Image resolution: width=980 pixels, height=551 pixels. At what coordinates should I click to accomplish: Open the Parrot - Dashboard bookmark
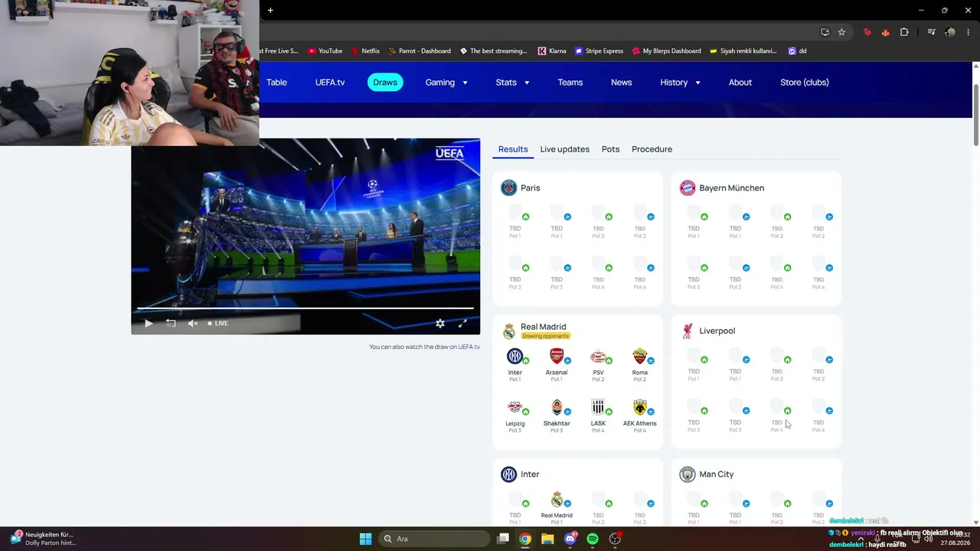pyautogui.click(x=420, y=51)
